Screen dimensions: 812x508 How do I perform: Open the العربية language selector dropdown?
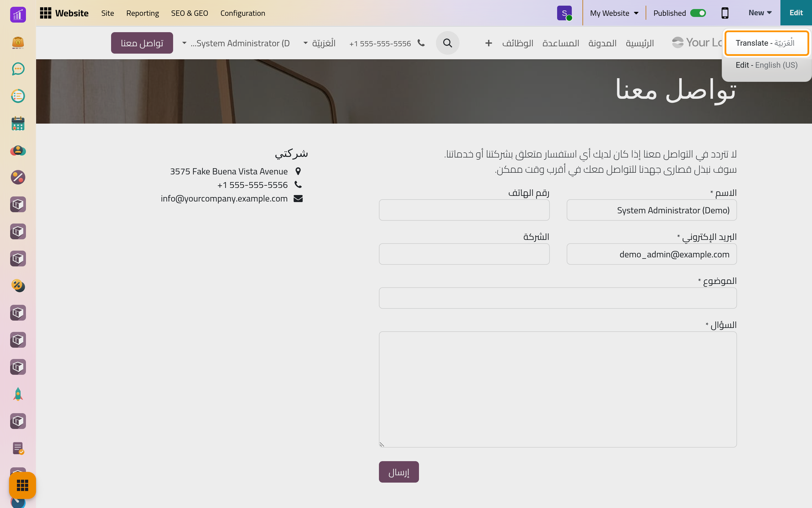pyautogui.click(x=319, y=43)
